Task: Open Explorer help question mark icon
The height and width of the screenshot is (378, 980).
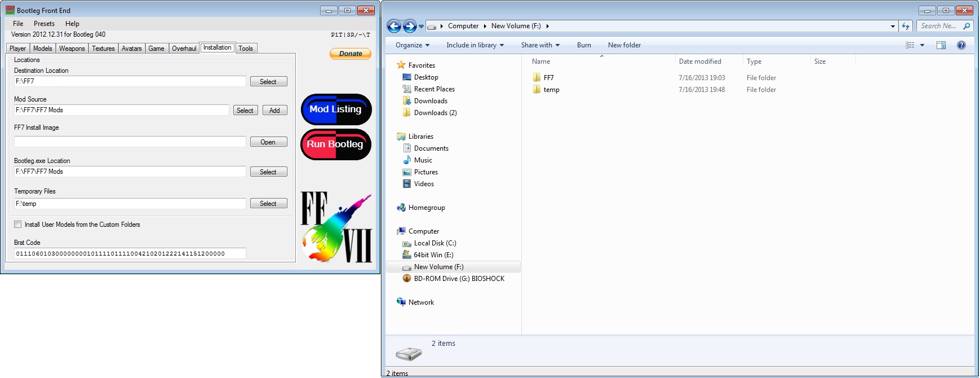Action: point(961,45)
